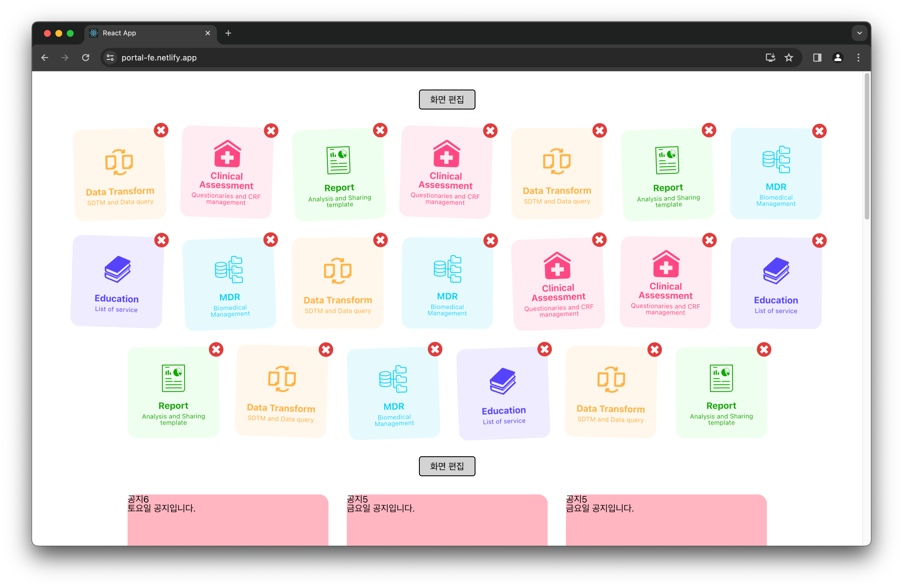Click the MDR icon in bottom row
The width and height of the screenshot is (903, 588).
[x=393, y=379]
